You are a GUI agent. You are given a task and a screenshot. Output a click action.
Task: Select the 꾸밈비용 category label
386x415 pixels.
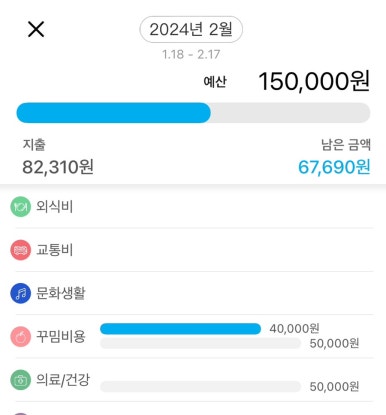coord(61,336)
